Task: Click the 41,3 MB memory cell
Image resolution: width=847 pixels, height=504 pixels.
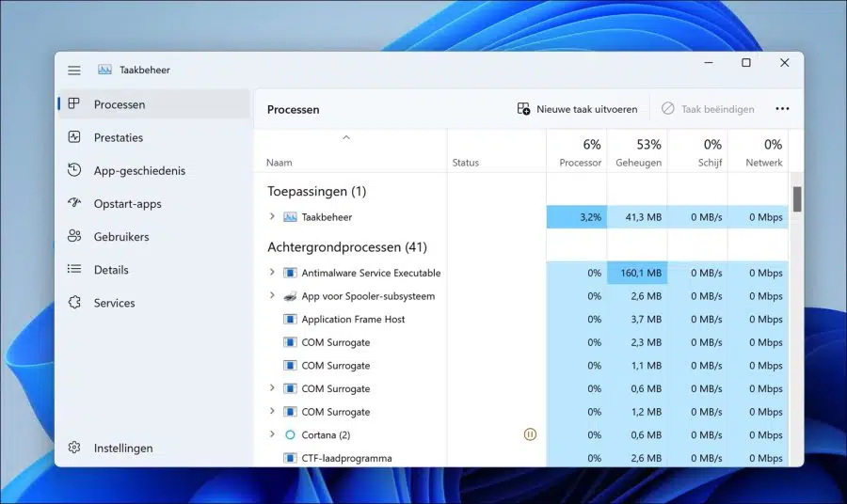Action: click(637, 217)
